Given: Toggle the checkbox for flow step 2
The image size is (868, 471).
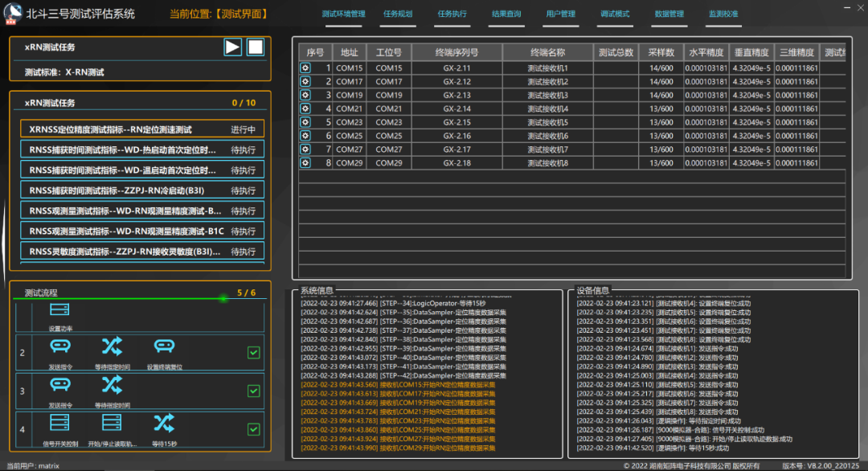Looking at the screenshot, I should [253, 353].
